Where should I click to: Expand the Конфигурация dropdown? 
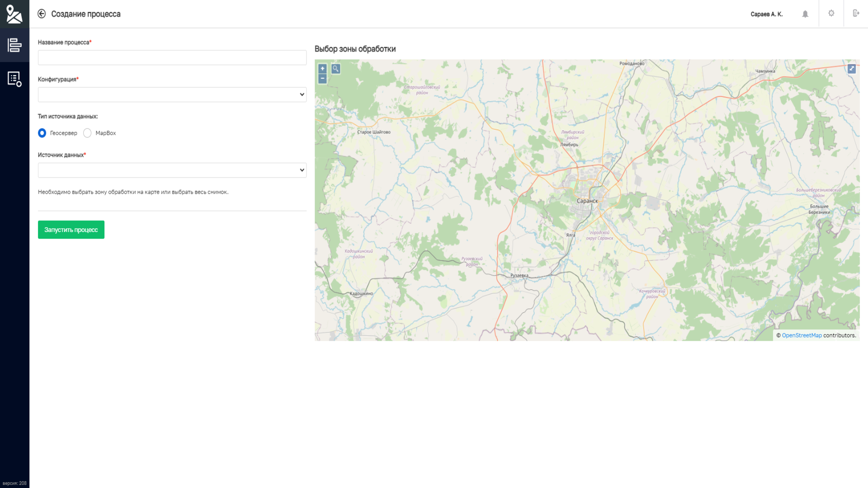[x=172, y=94]
